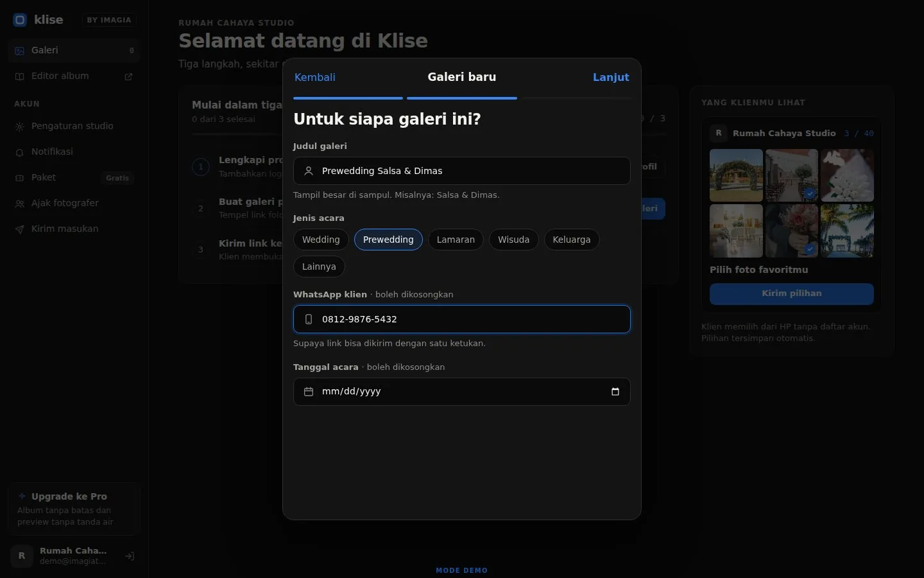Click the Paket card icon
This screenshot has width=924, height=578.
pyautogui.click(x=20, y=178)
